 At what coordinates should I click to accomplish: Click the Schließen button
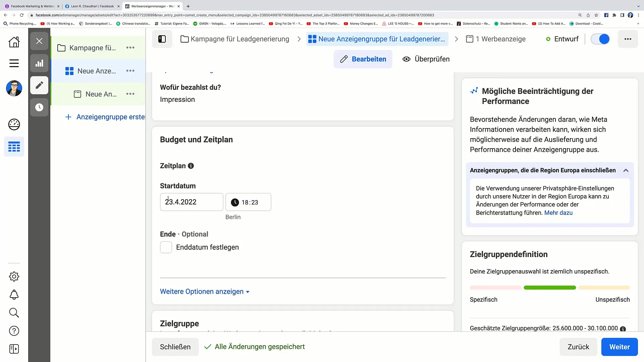175,347
